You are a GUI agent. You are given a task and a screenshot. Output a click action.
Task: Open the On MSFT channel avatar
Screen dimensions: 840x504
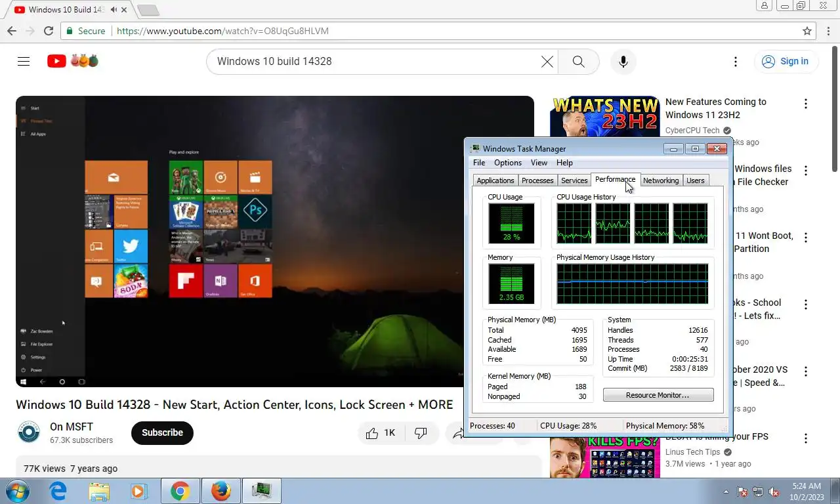[x=29, y=432]
